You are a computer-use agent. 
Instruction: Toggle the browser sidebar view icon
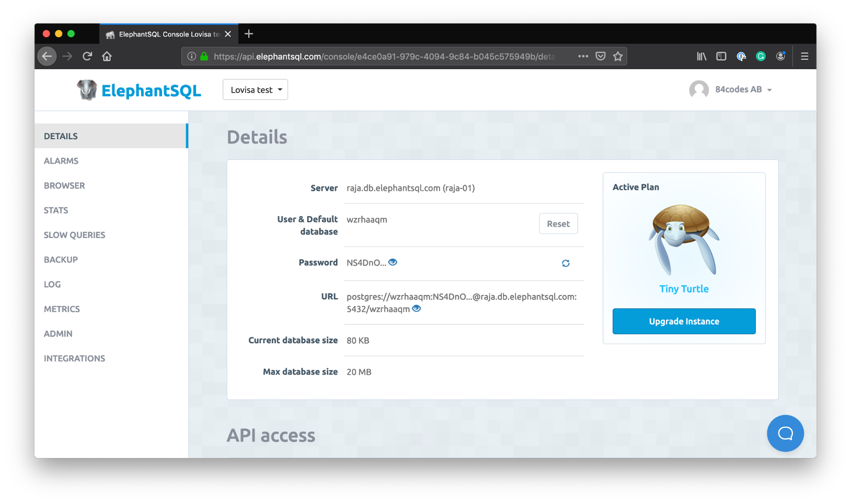coord(721,56)
